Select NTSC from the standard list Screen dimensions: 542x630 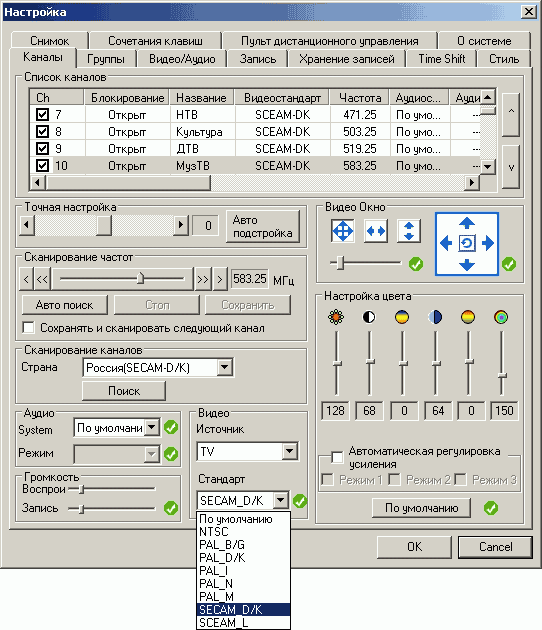[x=243, y=532]
